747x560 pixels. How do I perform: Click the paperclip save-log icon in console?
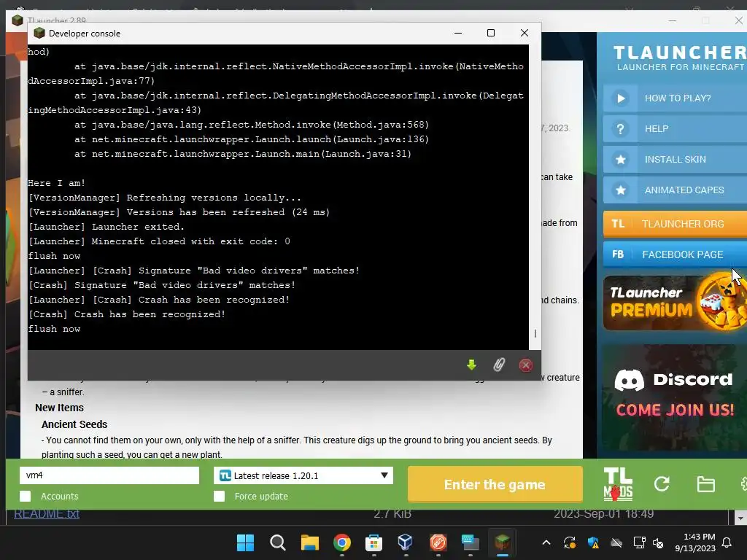[x=499, y=365]
